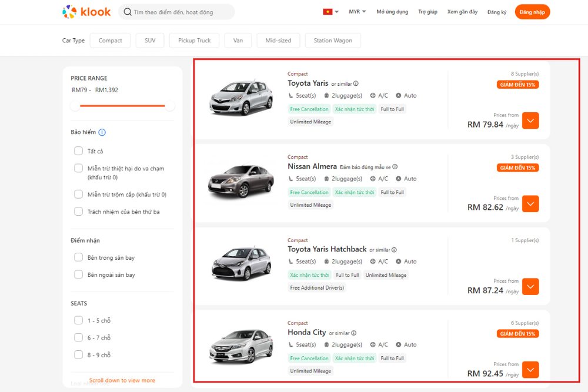Viewport: 588px width, 392px height.
Task: Tick the 6 - 7 chỗ seats checkbox
Action: (78, 338)
